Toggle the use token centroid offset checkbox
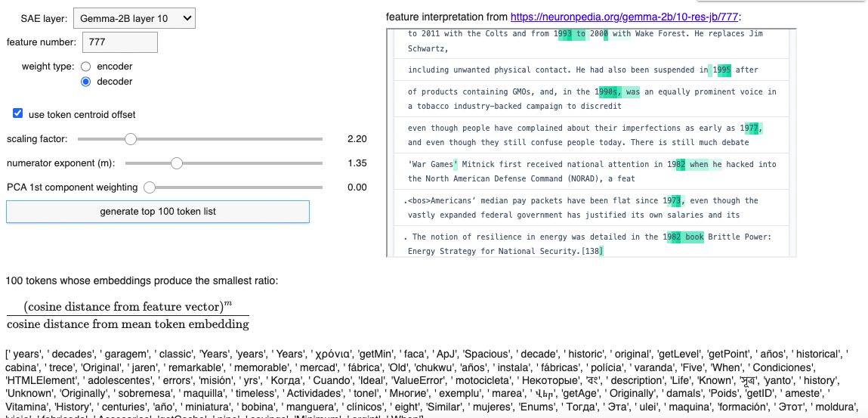 coord(17,114)
